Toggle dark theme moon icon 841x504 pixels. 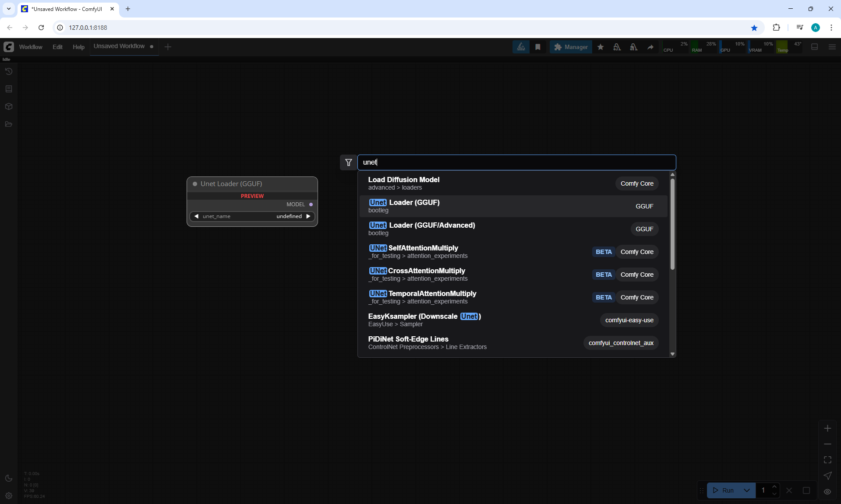[9, 478]
